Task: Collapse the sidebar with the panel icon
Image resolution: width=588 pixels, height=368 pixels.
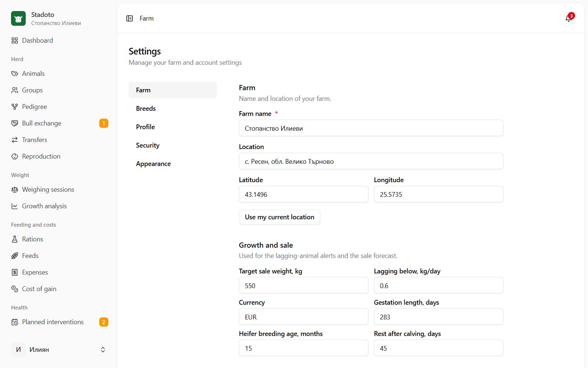Action: click(129, 18)
